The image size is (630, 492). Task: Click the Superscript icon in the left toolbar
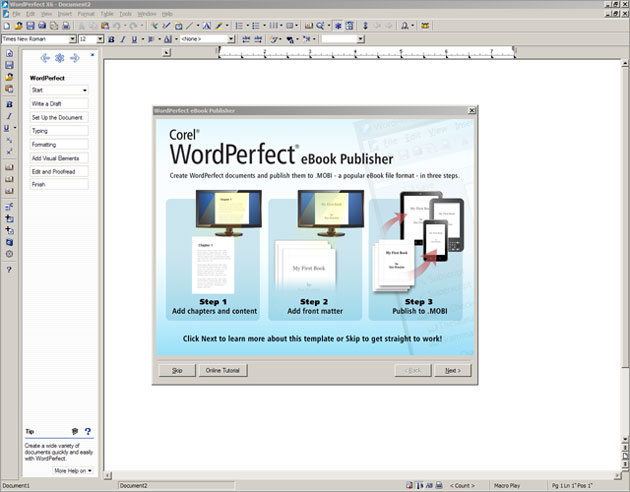[9, 151]
